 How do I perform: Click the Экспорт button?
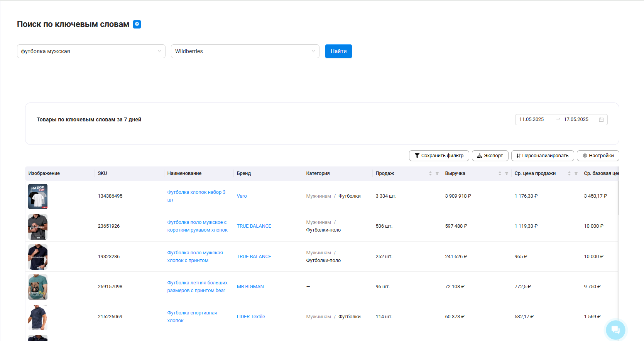(490, 156)
